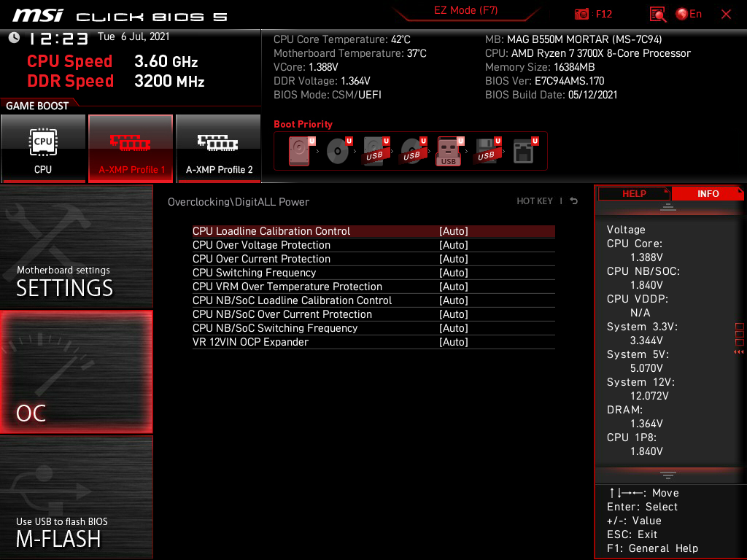Open the OC overclocking panel
This screenshot has width=747, height=560.
tap(76, 372)
